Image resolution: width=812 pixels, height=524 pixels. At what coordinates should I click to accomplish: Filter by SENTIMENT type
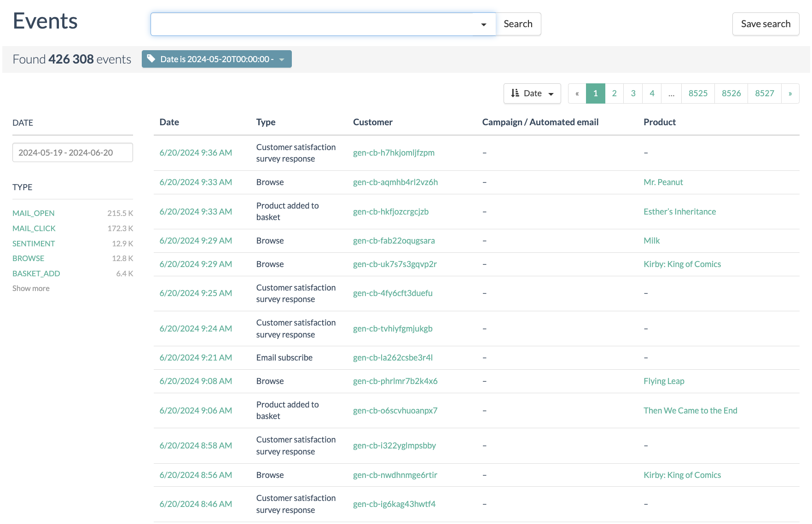34,244
